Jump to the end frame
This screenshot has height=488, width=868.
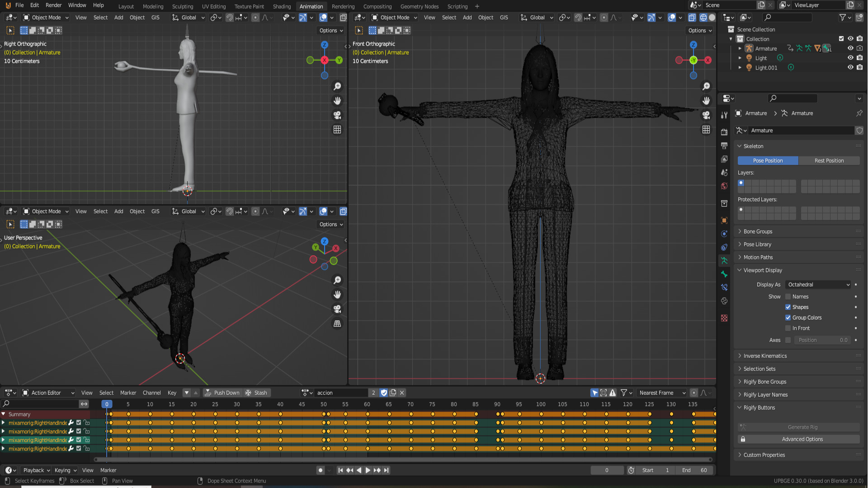[386, 470]
